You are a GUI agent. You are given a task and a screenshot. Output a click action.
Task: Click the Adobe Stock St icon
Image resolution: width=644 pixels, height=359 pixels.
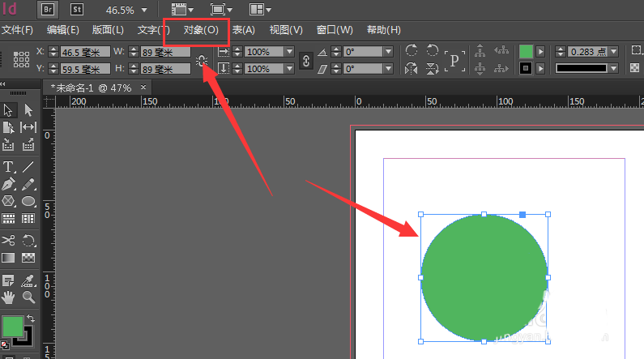[x=77, y=9]
